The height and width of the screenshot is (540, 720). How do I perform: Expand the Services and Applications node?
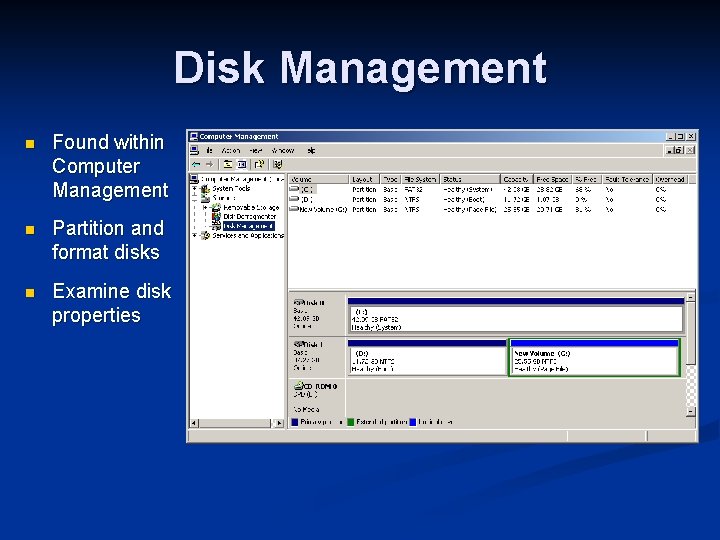click(x=195, y=236)
